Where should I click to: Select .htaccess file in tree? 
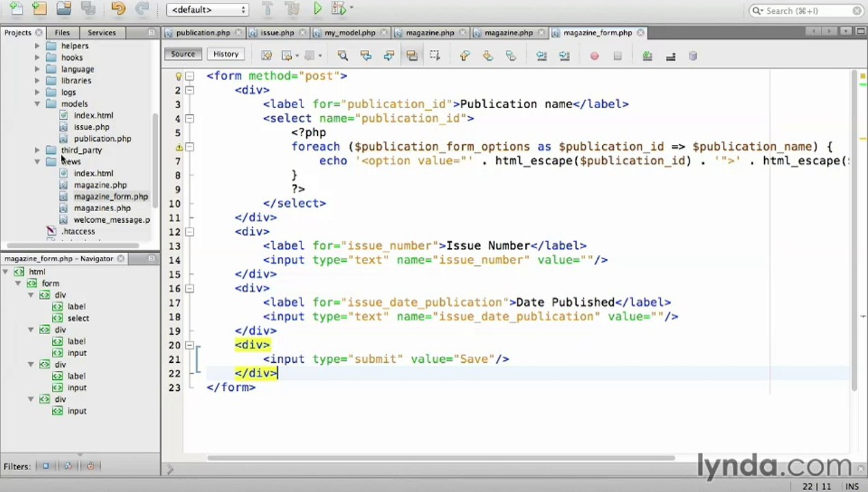79,232
